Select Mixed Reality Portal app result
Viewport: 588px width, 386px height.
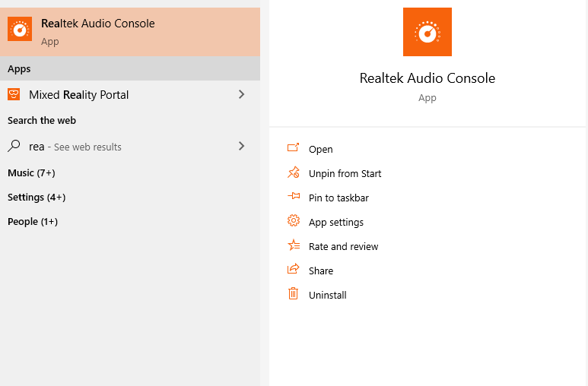click(130, 95)
